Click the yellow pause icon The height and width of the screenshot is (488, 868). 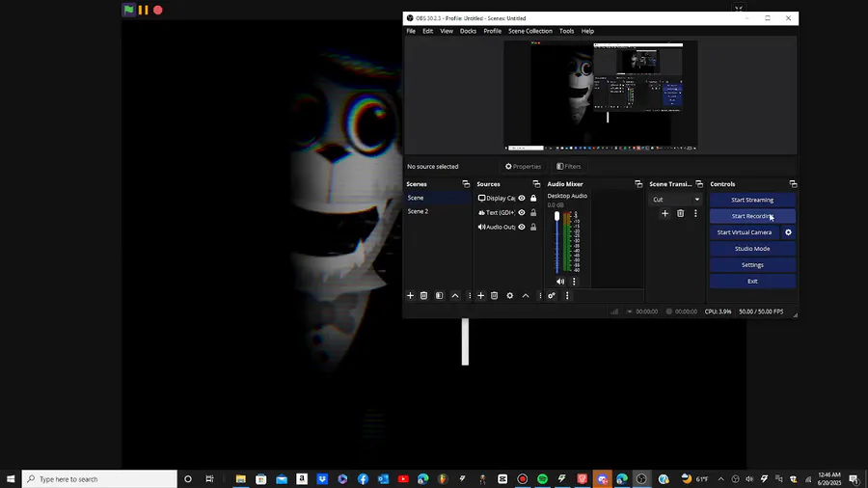144,10
